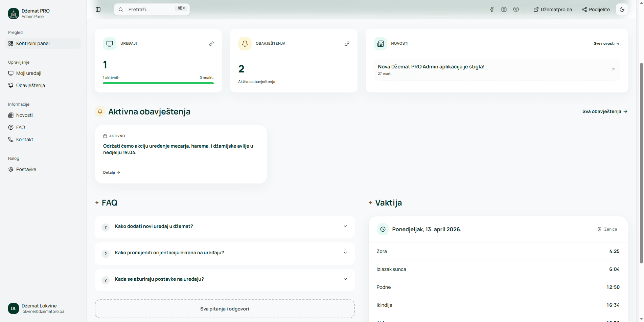Open the Facebook social icon
The image size is (644, 322).
pyautogui.click(x=492, y=9)
